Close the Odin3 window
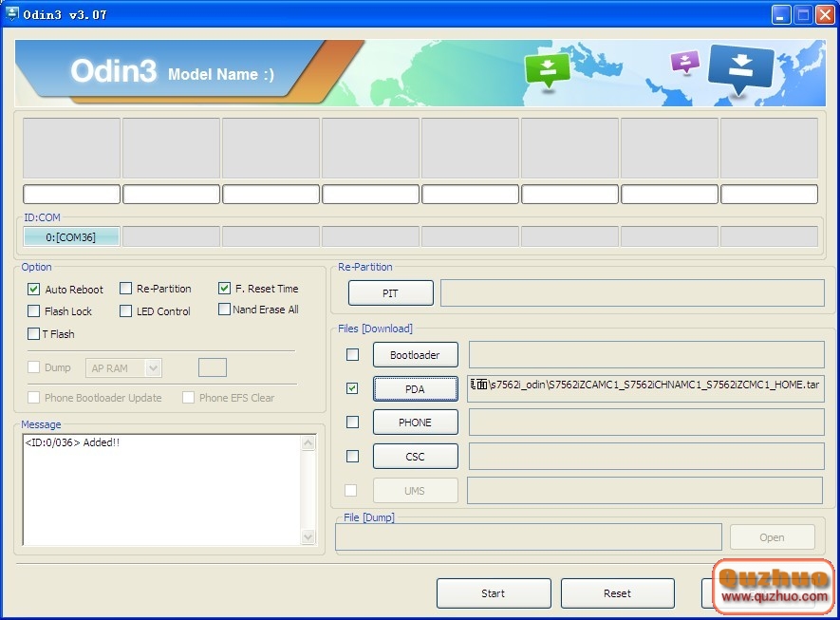 [x=825, y=14]
